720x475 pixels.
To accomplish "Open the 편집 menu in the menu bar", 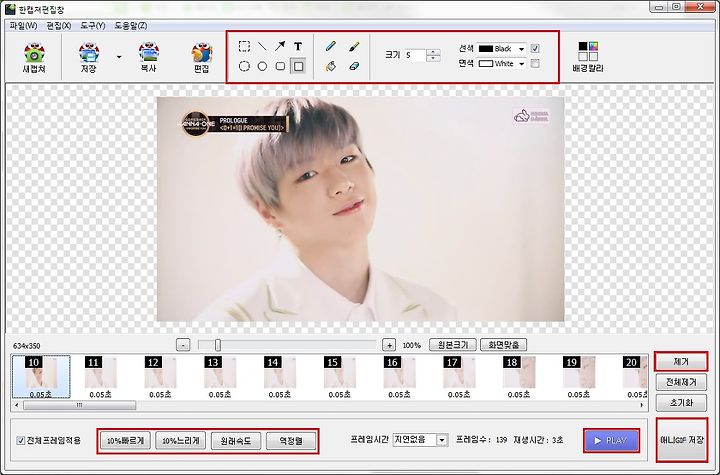I will click(x=59, y=26).
